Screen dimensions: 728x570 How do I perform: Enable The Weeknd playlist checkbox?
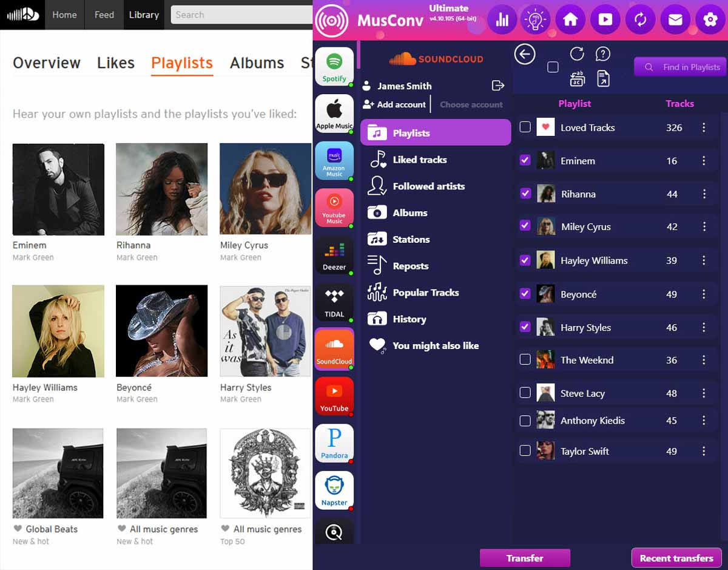(x=525, y=359)
